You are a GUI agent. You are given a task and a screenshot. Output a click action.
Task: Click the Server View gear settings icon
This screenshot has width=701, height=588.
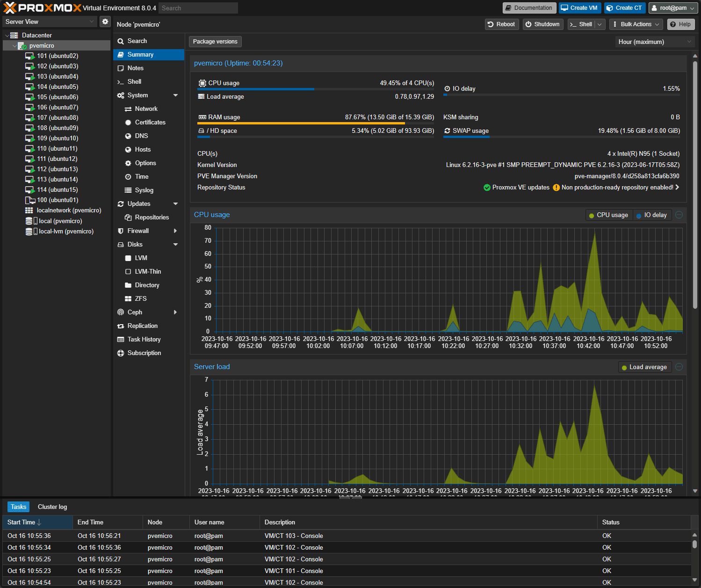pyautogui.click(x=105, y=22)
